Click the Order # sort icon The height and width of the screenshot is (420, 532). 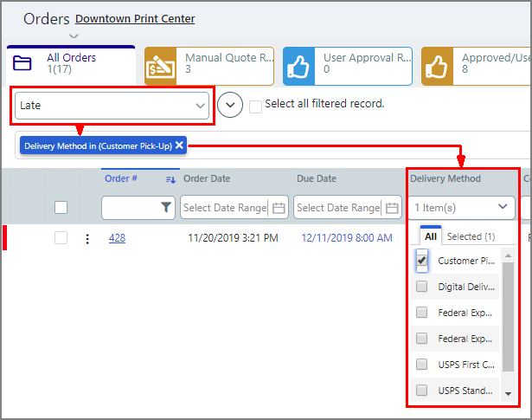point(171,179)
